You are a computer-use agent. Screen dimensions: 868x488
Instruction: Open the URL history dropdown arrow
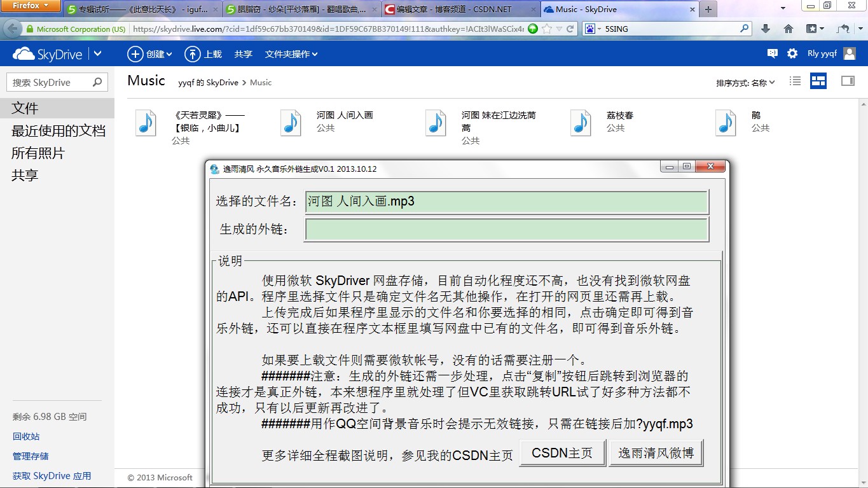click(559, 29)
